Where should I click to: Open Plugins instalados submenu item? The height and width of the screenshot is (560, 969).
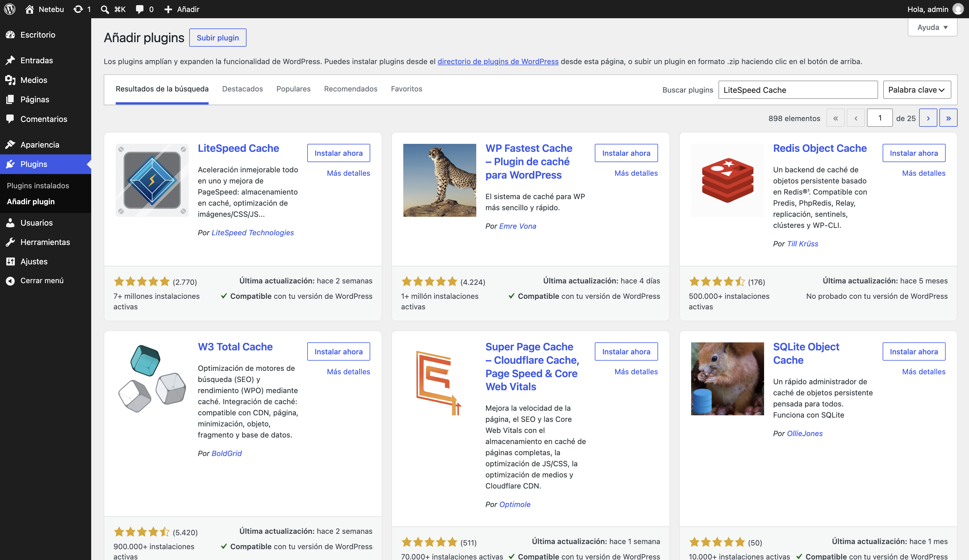point(38,186)
